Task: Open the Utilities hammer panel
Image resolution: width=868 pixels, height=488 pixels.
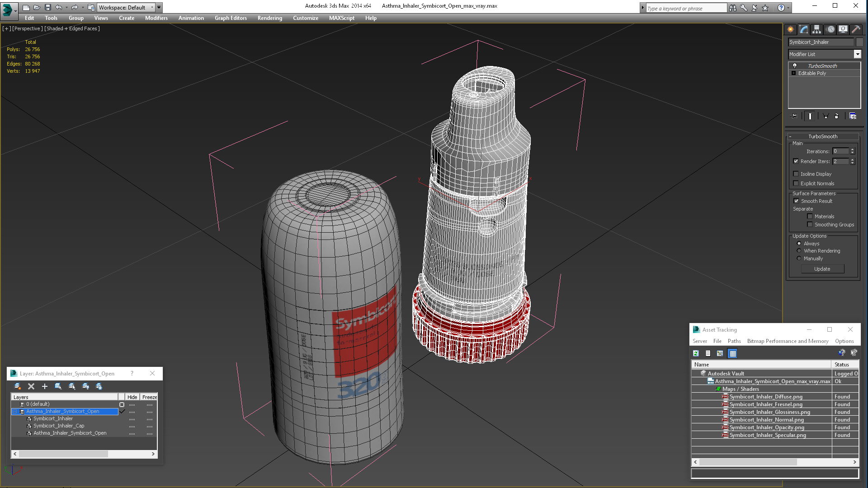Action: tap(856, 29)
